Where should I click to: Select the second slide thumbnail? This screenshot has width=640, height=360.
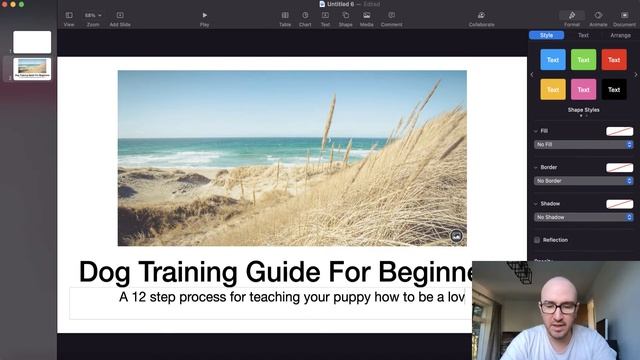[x=32, y=69]
